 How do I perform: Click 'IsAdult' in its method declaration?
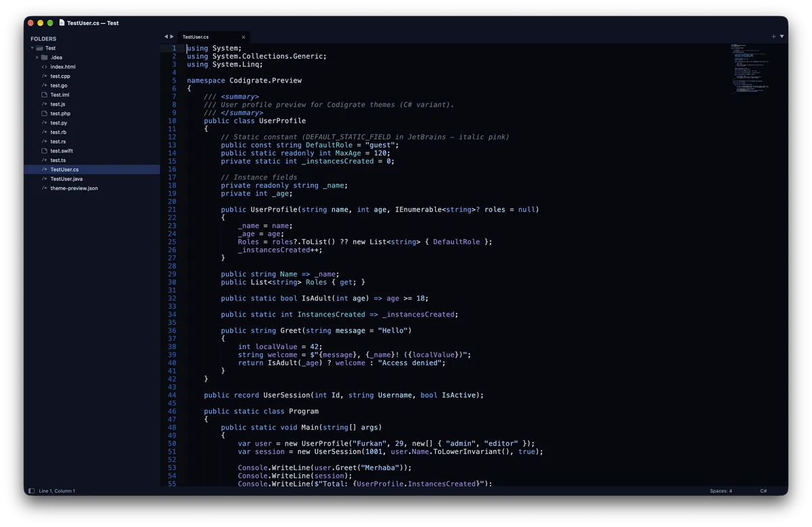point(316,298)
